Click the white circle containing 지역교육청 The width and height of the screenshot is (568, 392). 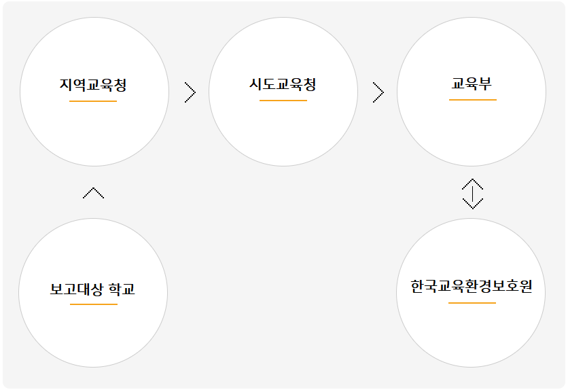click(94, 92)
